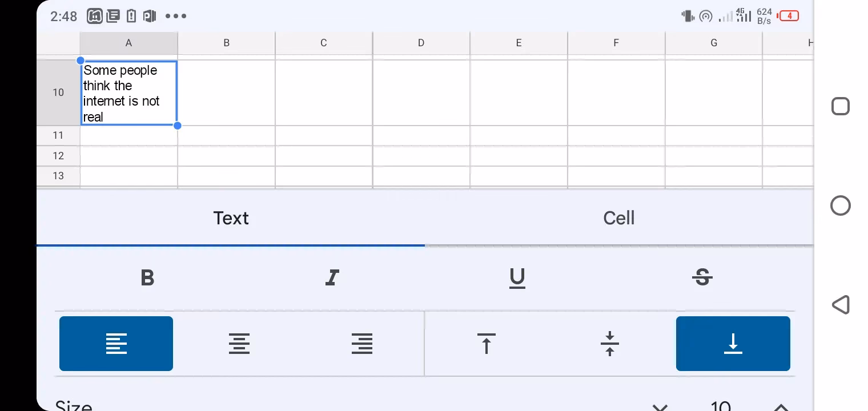Select center horizontal alignment

point(239,343)
